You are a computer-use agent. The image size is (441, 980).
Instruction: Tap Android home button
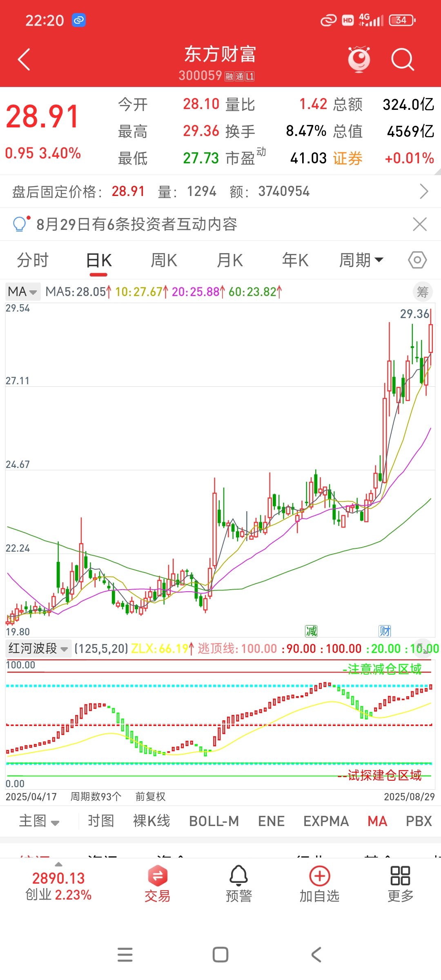coord(220,955)
